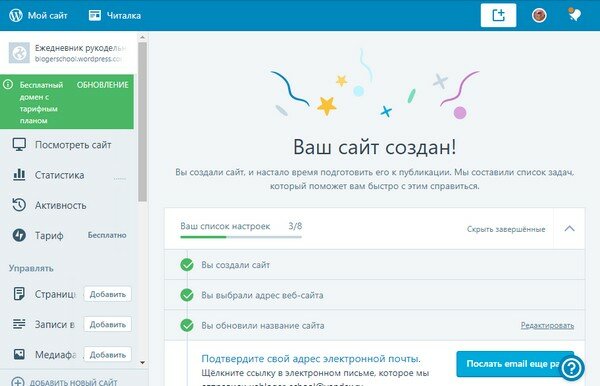The width and height of the screenshot is (600, 386).
Task: Click Добавить button for Страницы
Action: pyautogui.click(x=108, y=294)
